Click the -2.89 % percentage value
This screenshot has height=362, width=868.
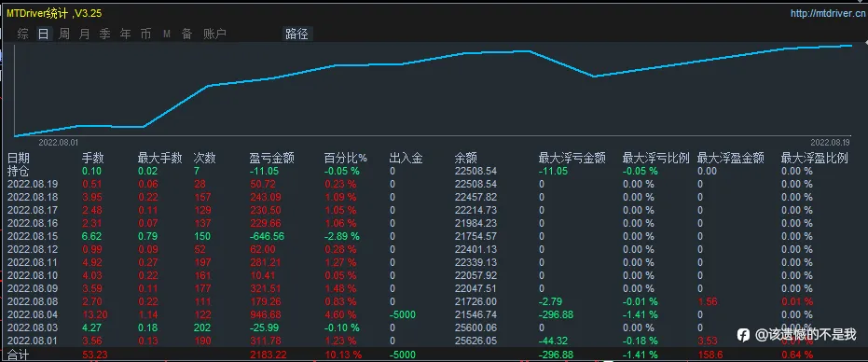tap(341, 236)
